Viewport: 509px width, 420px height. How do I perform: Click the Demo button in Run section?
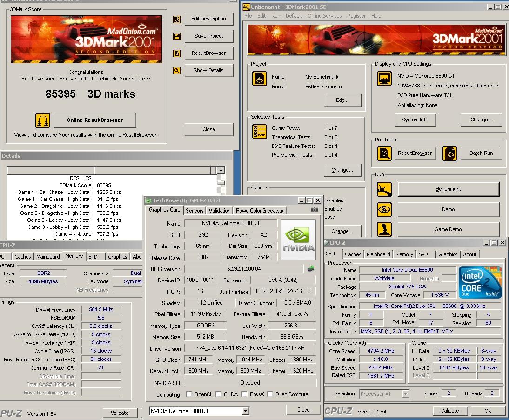[449, 210]
